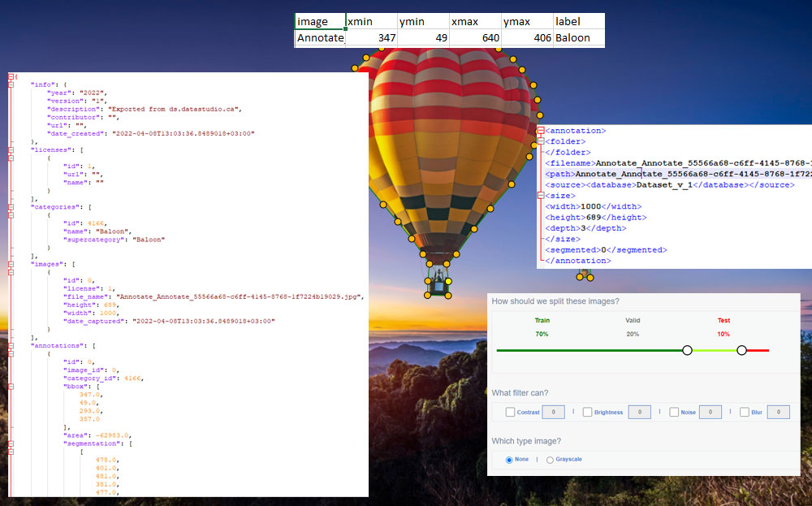Check the Noise filter option

[674, 413]
